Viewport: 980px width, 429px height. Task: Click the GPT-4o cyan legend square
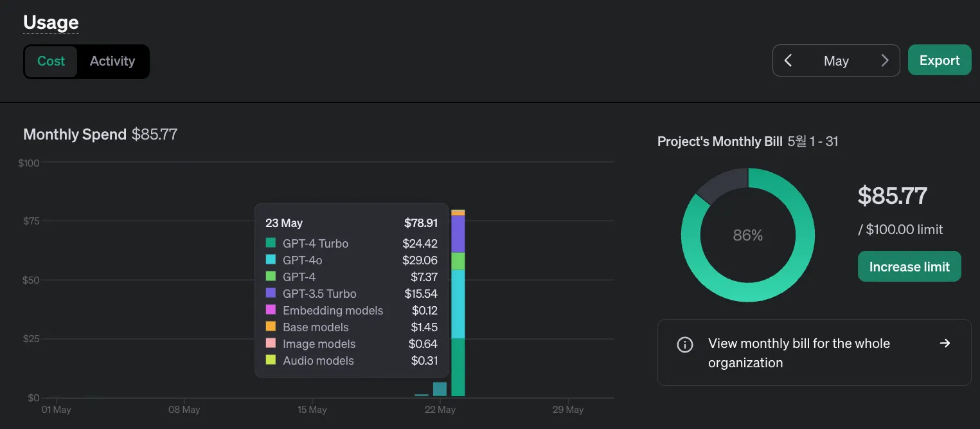coord(271,260)
